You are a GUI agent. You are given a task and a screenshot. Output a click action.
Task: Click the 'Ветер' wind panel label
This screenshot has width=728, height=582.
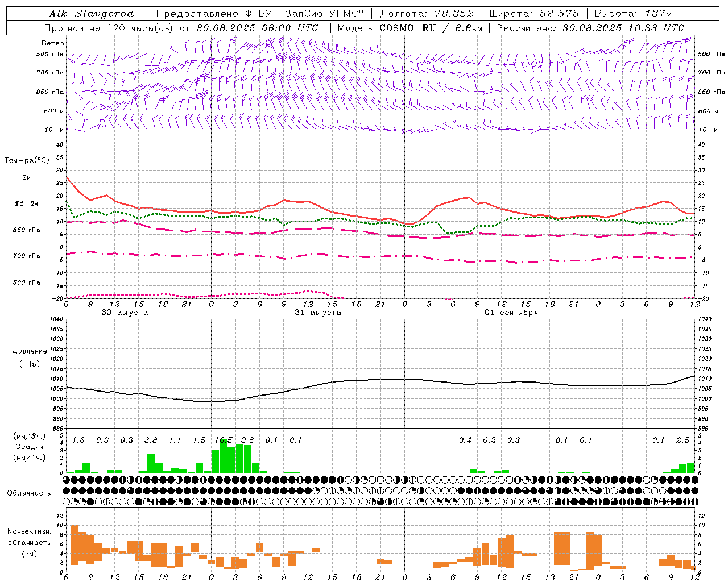pos(53,43)
